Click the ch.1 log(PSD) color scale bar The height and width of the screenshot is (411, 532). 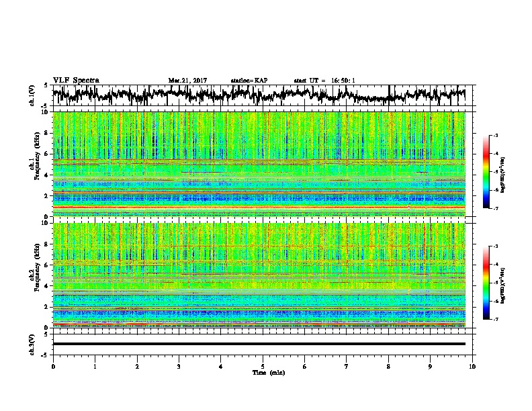pyautogui.click(x=486, y=172)
